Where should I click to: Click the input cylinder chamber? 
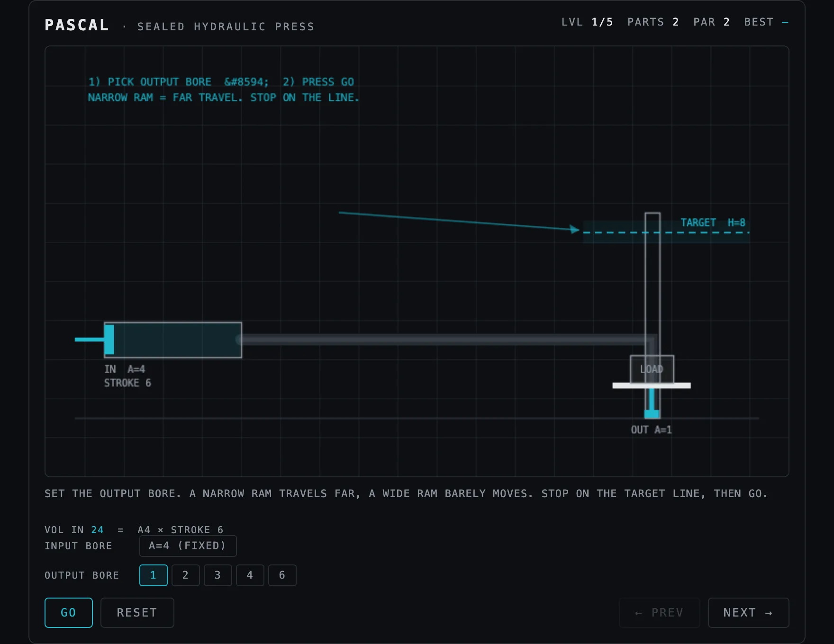(173, 340)
